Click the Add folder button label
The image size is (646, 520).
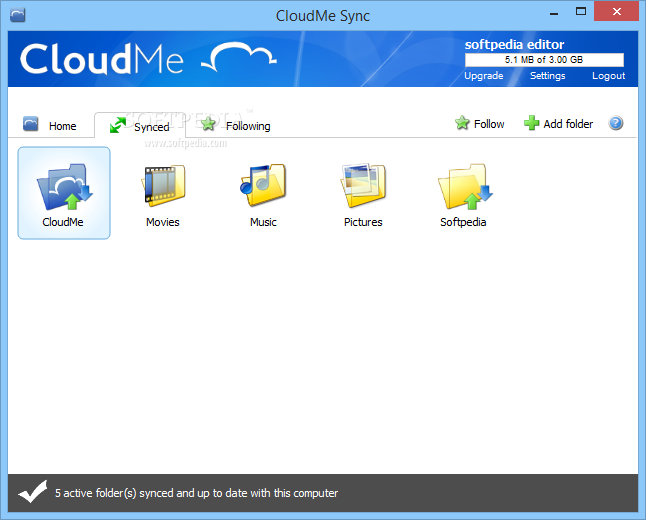click(568, 124)
